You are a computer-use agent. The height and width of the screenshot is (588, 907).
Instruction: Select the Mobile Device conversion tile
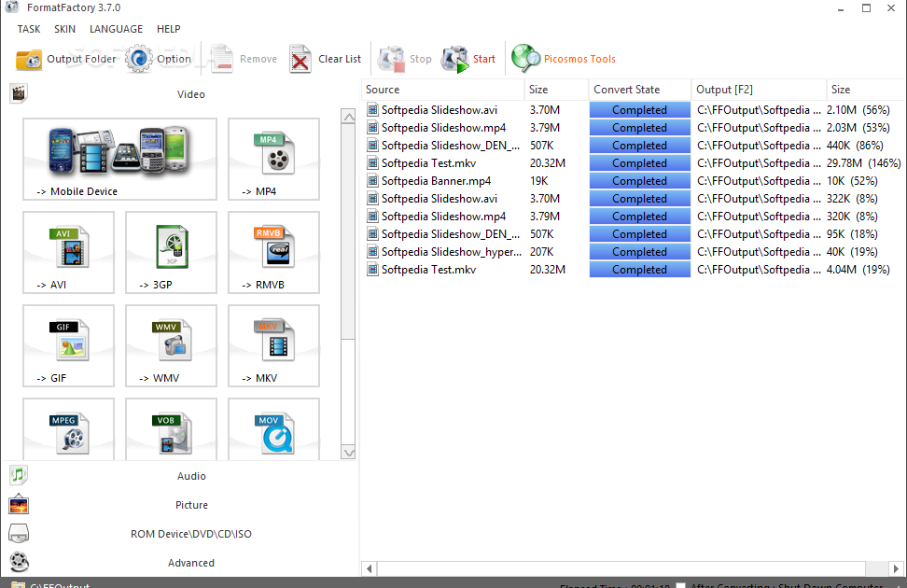(119, 160)
